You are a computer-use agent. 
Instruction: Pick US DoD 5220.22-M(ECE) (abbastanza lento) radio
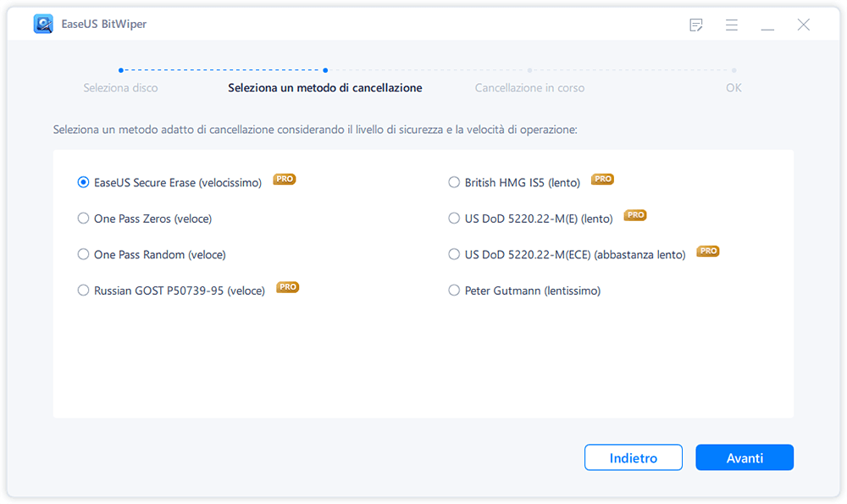pos(454,254)
